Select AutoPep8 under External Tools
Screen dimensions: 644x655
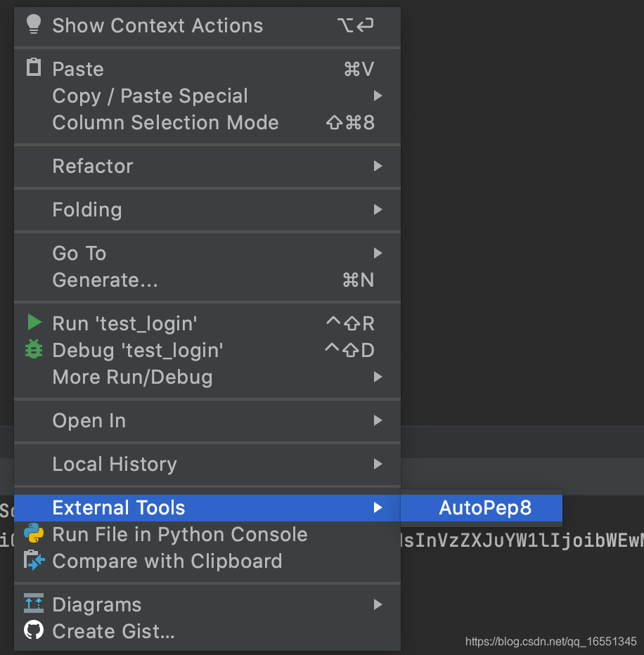click(x=481, y=508)
